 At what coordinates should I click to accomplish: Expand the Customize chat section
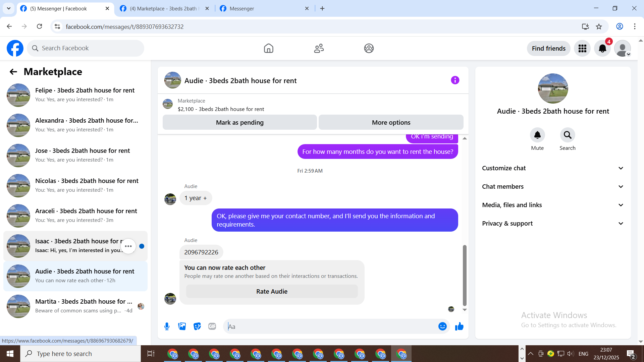[553, 168]
